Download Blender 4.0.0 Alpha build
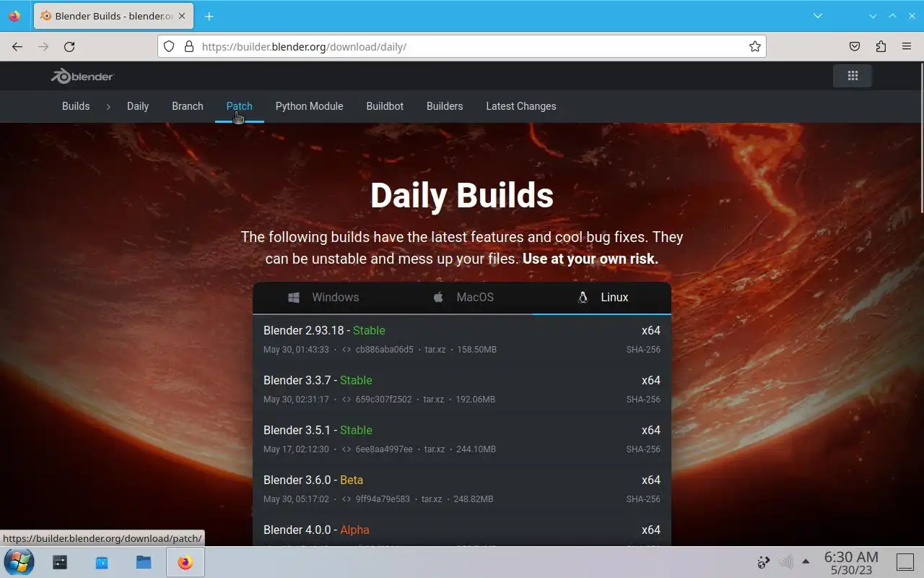924x578 pixels. (316, 530)
